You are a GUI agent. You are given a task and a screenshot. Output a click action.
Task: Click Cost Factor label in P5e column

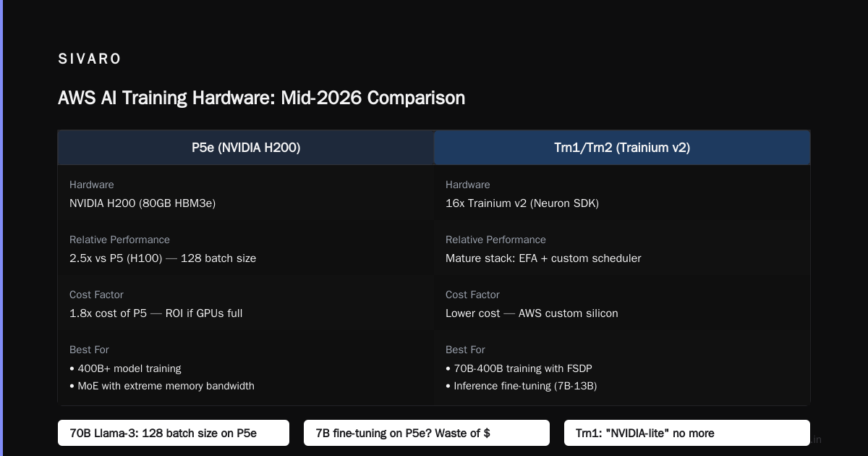[x=96, y=295]
